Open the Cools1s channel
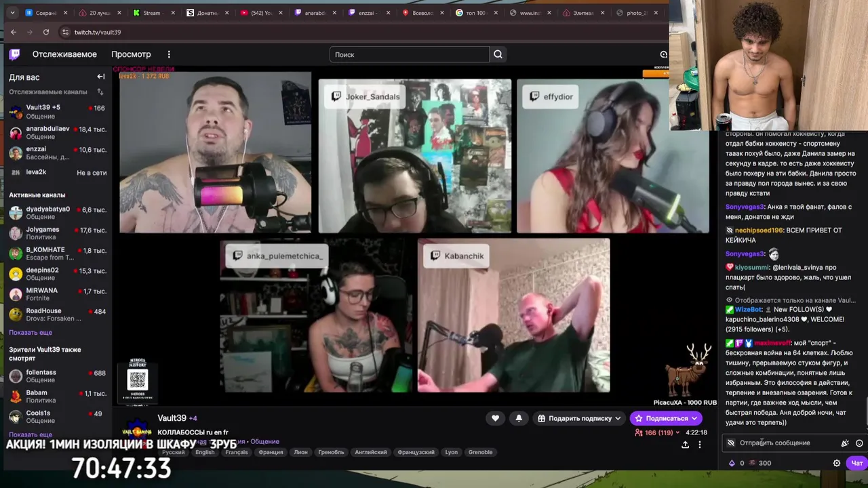Viewport: 868px width, 488px height. point(58,417)
